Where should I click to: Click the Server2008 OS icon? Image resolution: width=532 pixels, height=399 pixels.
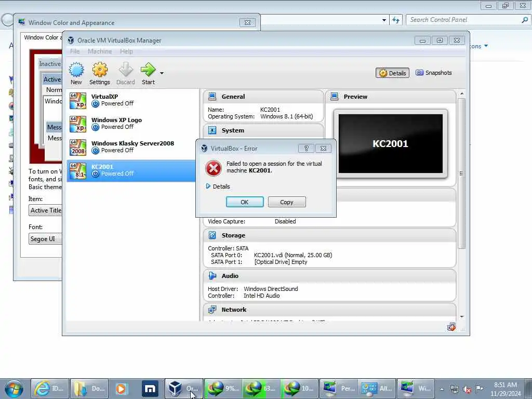click(x=78, y=147)
